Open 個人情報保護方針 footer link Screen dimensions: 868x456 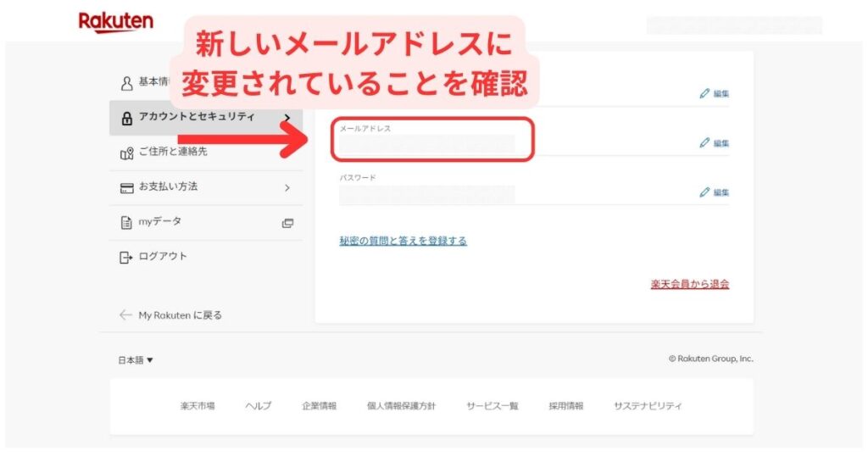[401, 406]
